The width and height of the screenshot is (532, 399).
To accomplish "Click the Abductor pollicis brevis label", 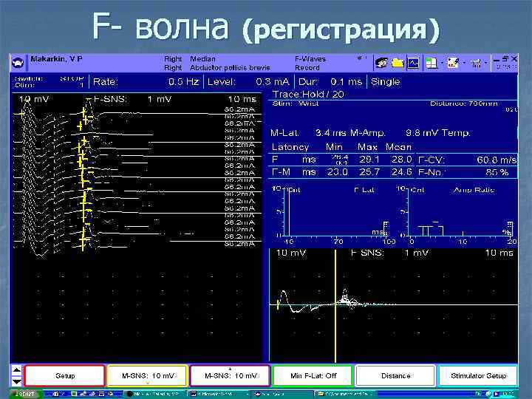I will (x=230, y=67).
